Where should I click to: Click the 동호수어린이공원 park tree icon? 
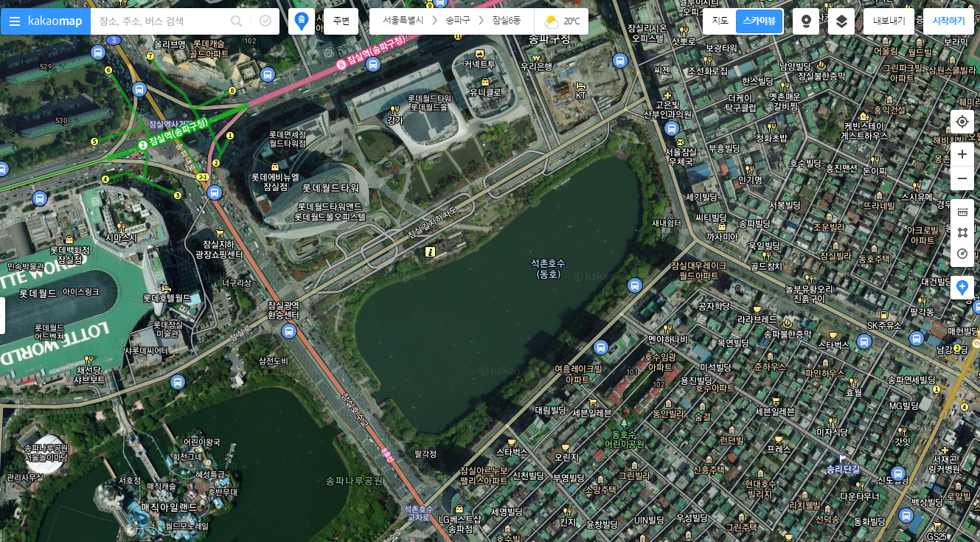624,423
